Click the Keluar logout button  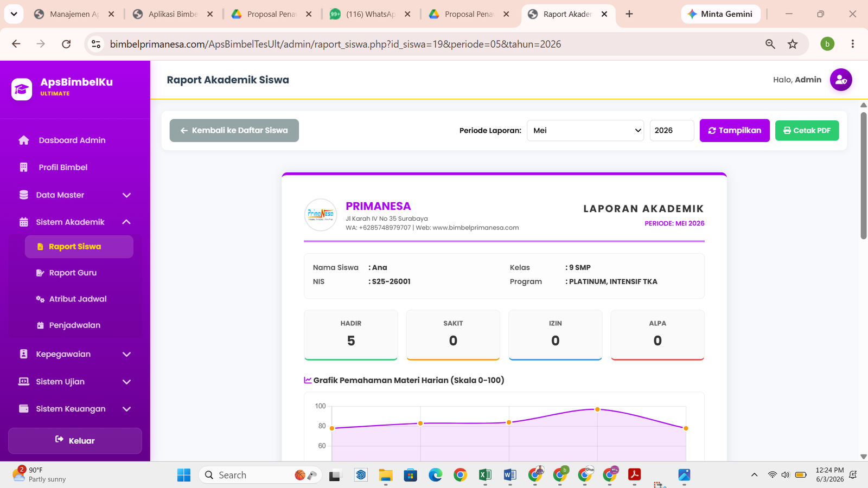point(75,440)
